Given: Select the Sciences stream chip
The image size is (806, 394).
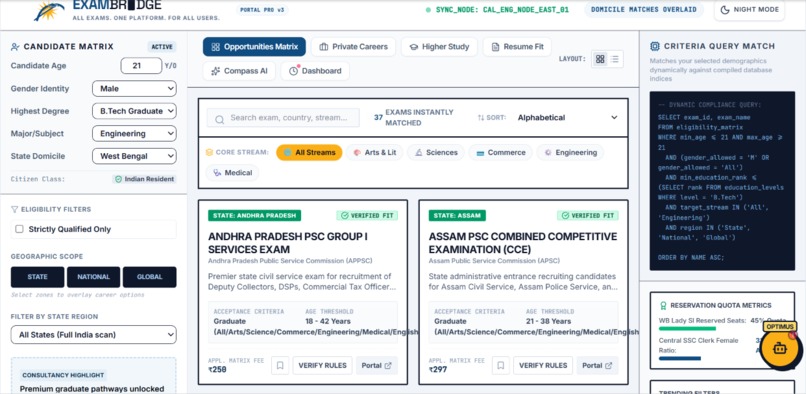Looking at the screenshot, I should [x=435, y=153].
